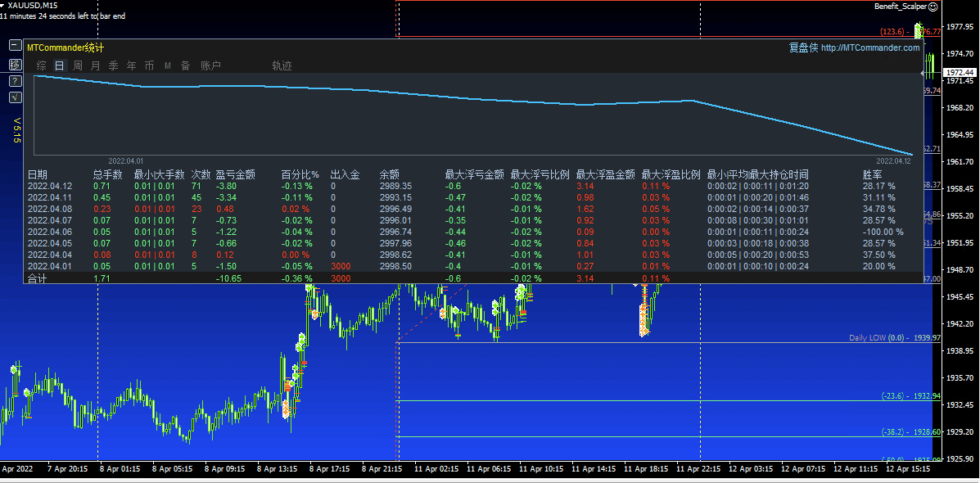The width and height of the screenshot is (980, 483).
Task: Toggle the panel collapse (–) control
Action: pyautogui.click(x=15, y=45)
